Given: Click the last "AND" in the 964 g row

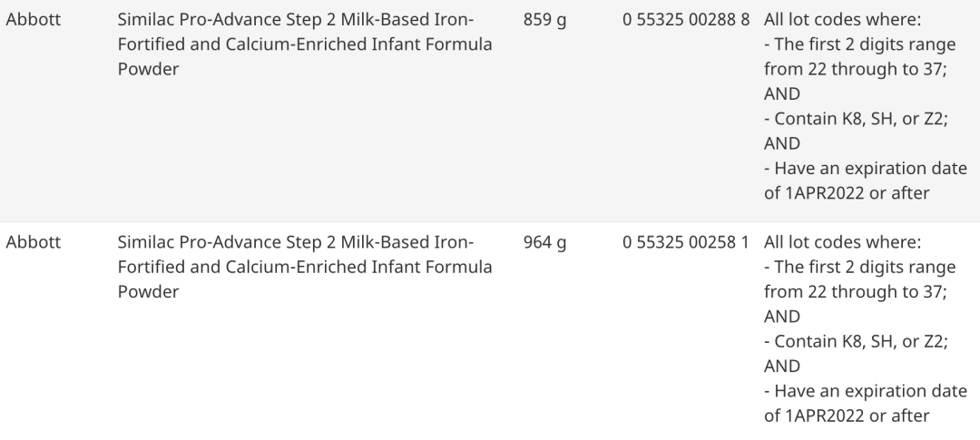Looking at the screenshot, I should (781, 367).
